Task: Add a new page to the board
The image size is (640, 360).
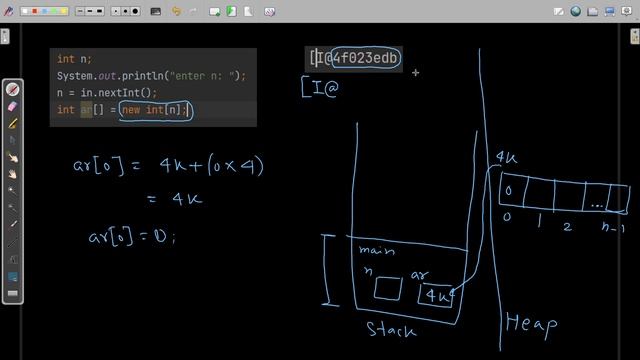Action: (214, 11)
